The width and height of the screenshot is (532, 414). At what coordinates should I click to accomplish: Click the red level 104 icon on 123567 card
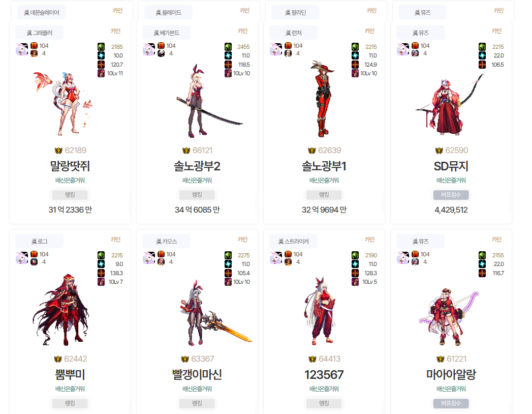pos(288,254)
